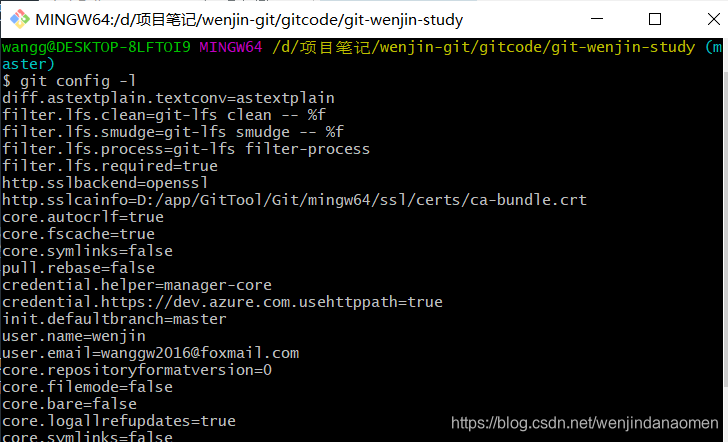Click the credential dev.azure.com usehttppath line

[222, 302]
